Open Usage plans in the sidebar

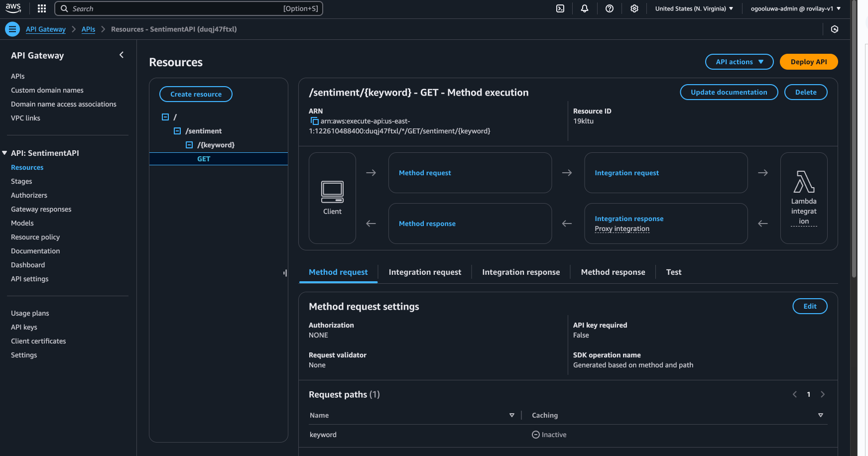pyautogui.click(x=30, y=313)
